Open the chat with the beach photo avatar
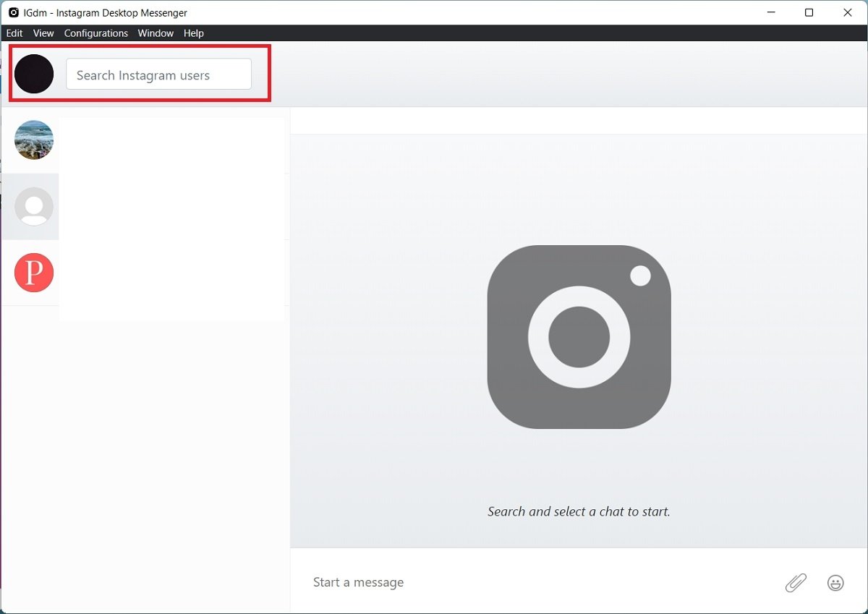Screen dimensions: 868x614 34,140
